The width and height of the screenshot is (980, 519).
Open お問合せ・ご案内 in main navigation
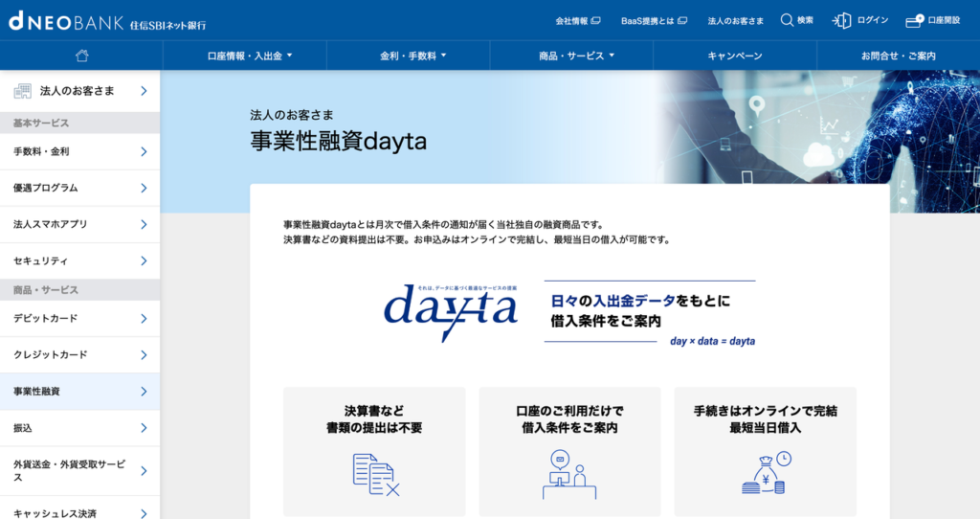click(898, 56)
